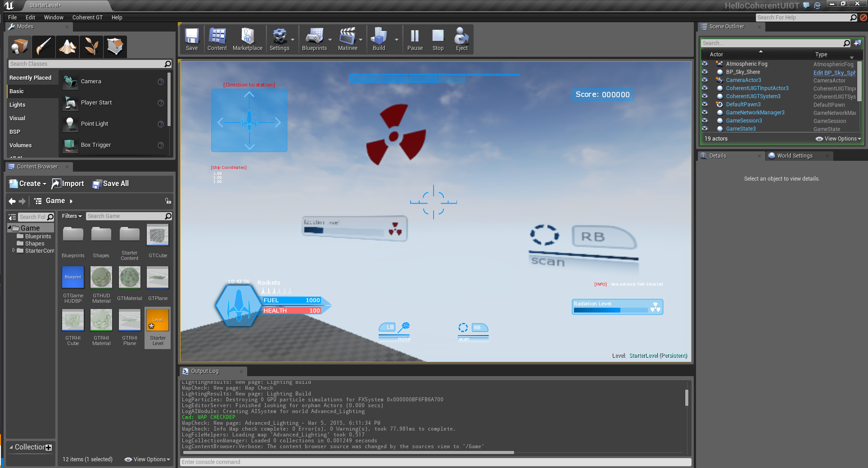Switch to Geometry Editing mode icon

click(115, 46)
